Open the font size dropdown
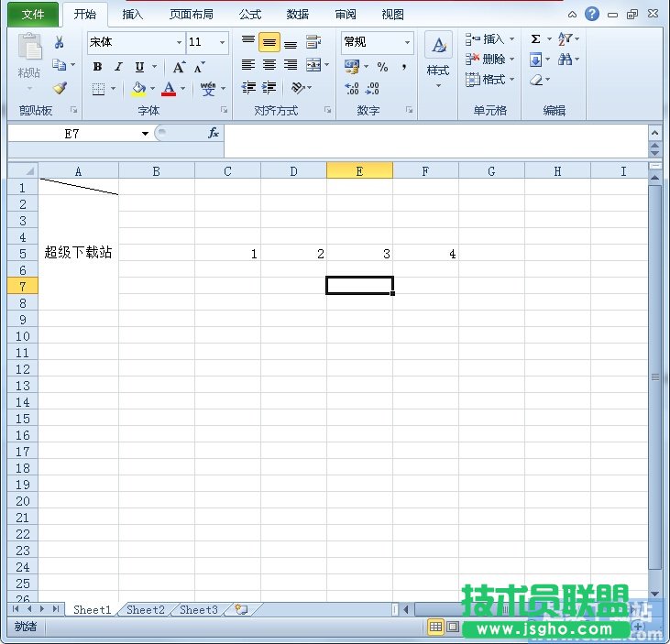The image size is (670, 644). click(222, 42)
